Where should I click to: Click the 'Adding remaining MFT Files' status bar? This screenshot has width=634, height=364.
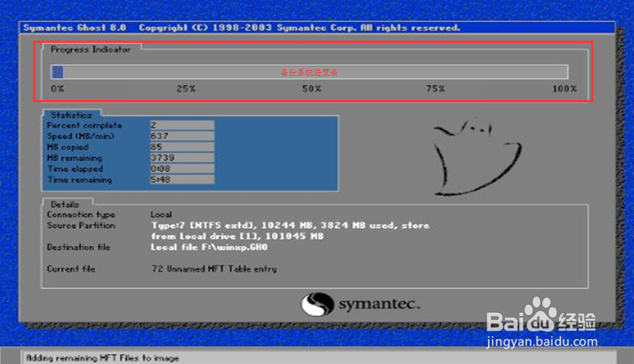(319, 357)
